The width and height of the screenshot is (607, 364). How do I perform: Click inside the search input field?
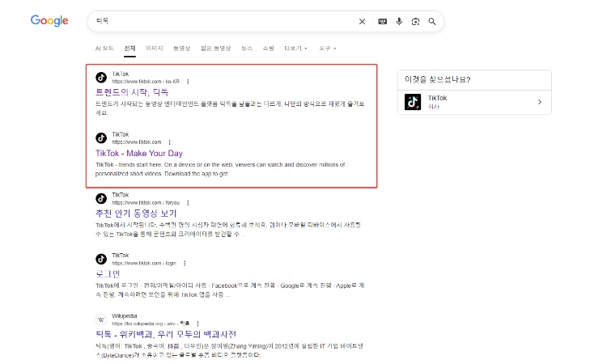tap(224, 21)
